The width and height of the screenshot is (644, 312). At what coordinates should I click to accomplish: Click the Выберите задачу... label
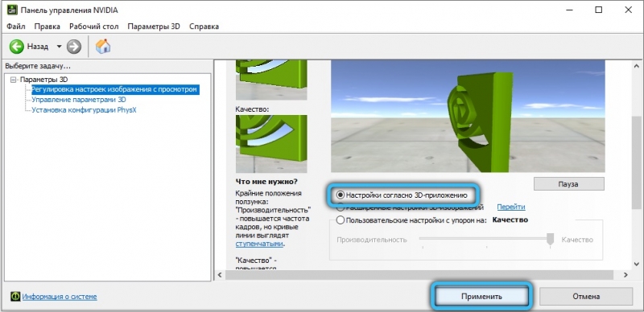pos(38,66)
